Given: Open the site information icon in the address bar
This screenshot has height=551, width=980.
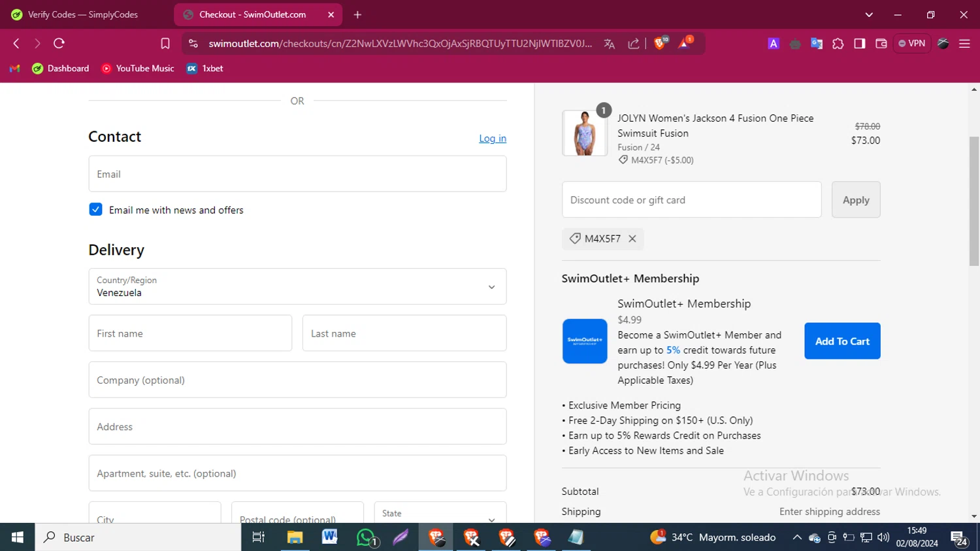Looking at the screenshot, I should coord(193,43).
